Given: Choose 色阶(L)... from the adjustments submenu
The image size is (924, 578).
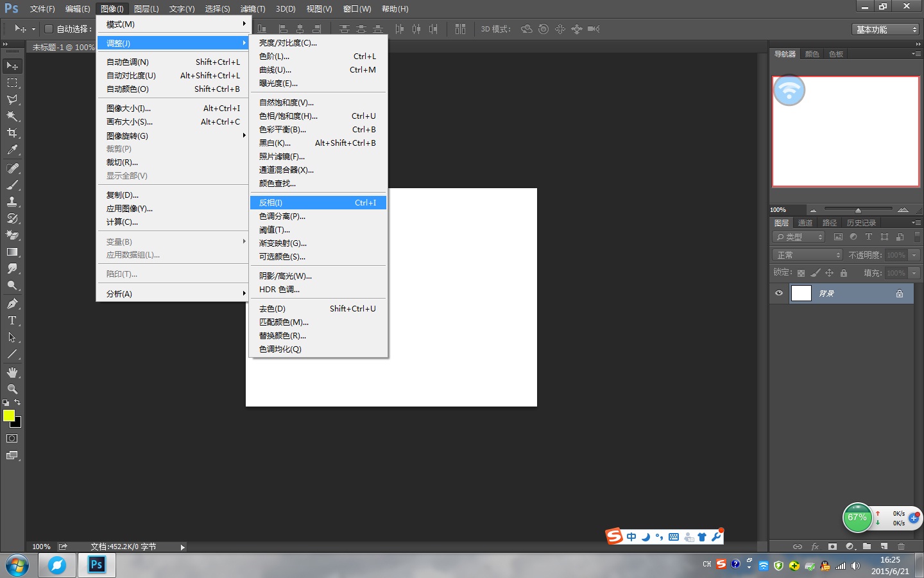Looking at the screenshot, I should click(318, 57).
